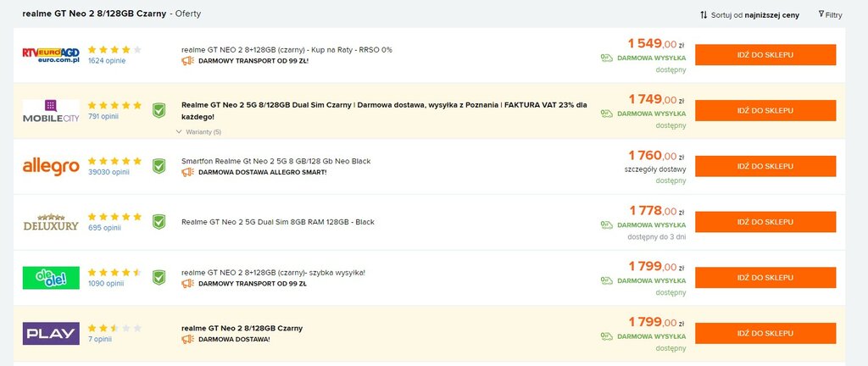Open the 791 opinii reviews link
Screen dimensions: 868x366
pyautogui.click(x=103, y=116)
